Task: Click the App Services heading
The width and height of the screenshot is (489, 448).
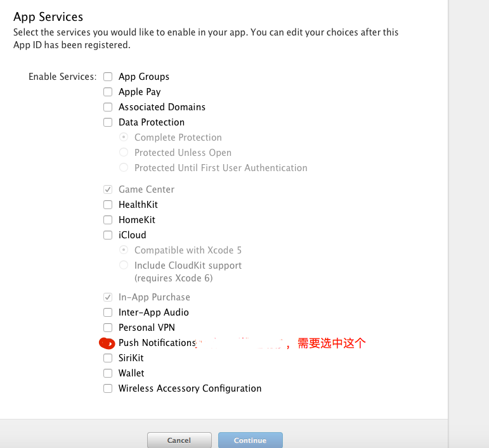Action: pos(48,17)
